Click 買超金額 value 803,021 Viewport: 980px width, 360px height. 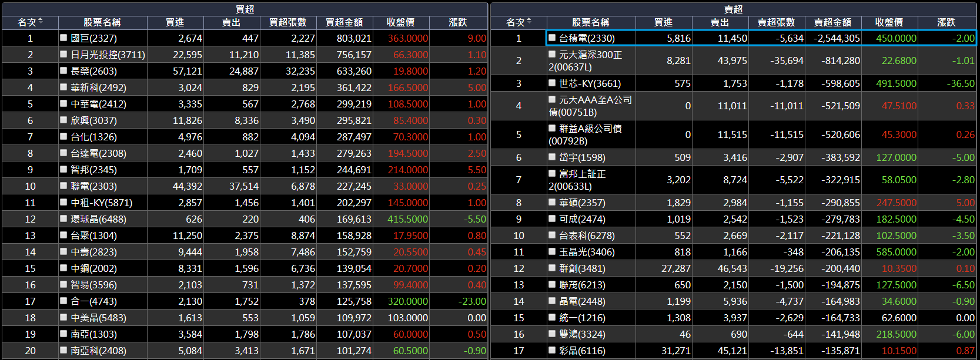354,38
